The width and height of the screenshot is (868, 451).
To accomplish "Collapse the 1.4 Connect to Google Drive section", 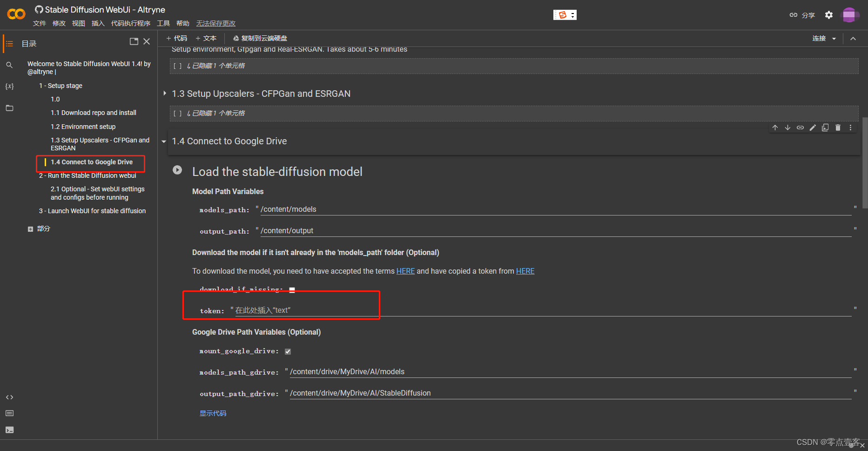I will click(163, 141).
